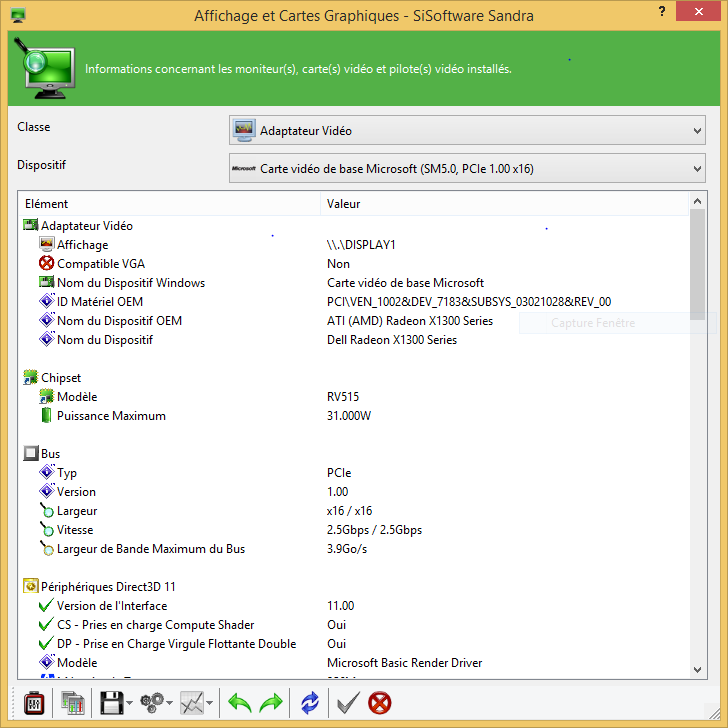Open the Dispositif combo box
728x728 pixels.
pos(467,168)
